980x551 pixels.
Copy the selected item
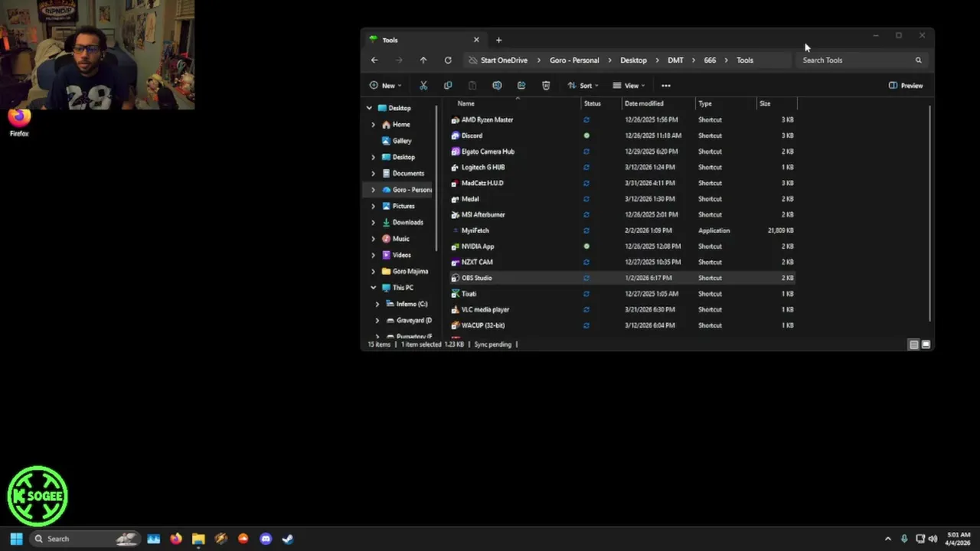448,86
